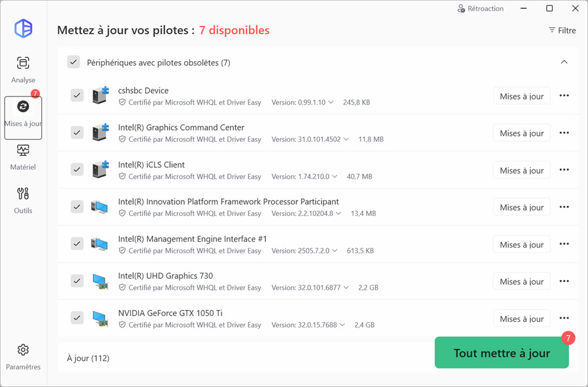Uncheck Intel(R) Graphics Command Center checkbox
588x387 pixels.
tap(77, 133)
